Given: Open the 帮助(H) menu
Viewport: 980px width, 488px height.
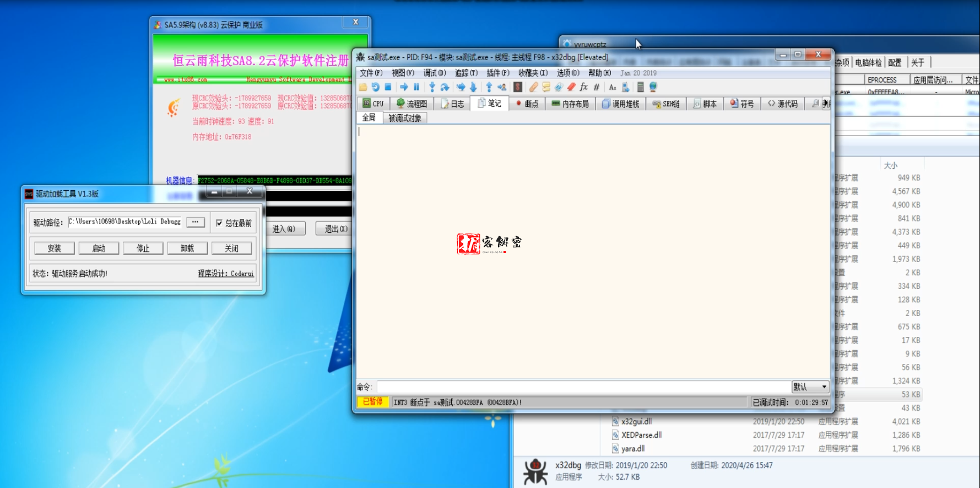Looking at the screenshot, I should (x=600, y=73).
